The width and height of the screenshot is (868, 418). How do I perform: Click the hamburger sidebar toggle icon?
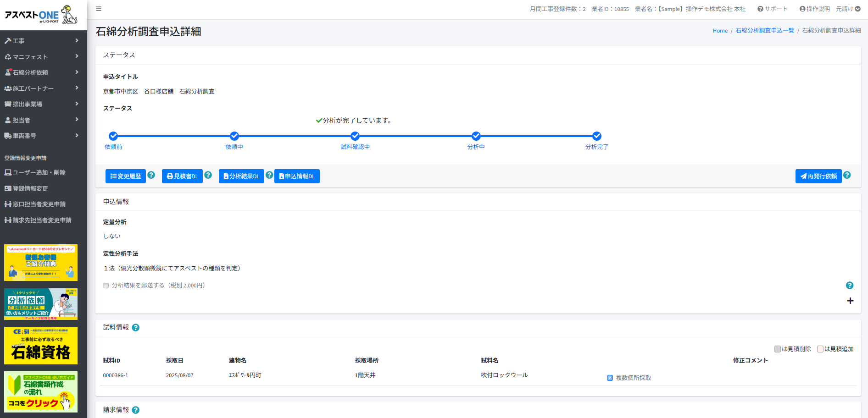click(99, 9)
